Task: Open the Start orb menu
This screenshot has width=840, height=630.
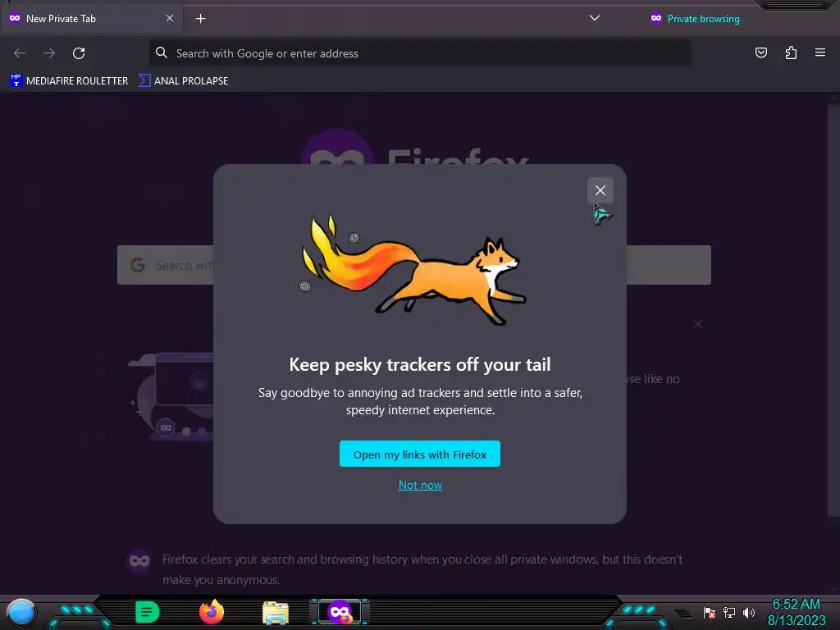Action: click(21, 612)
